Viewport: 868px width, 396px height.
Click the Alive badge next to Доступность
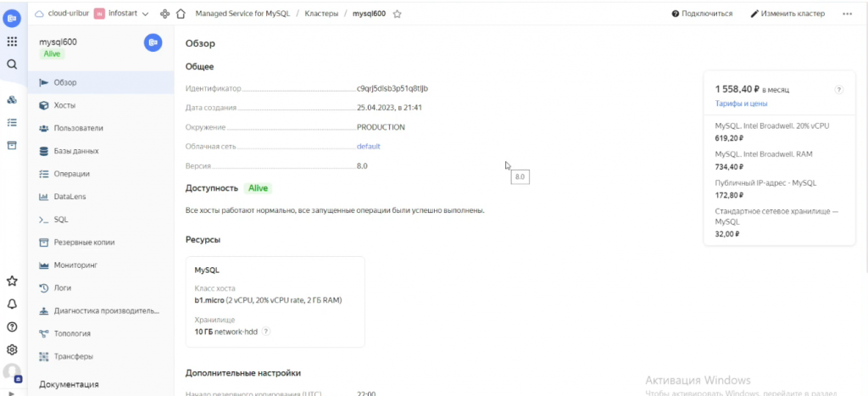coord(258,188)
